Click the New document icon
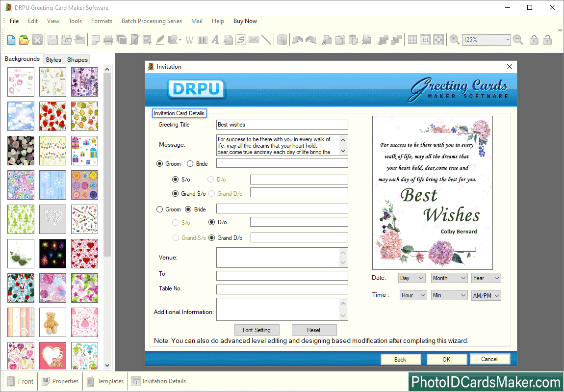 pyautogui.click(x=11, y=40)
